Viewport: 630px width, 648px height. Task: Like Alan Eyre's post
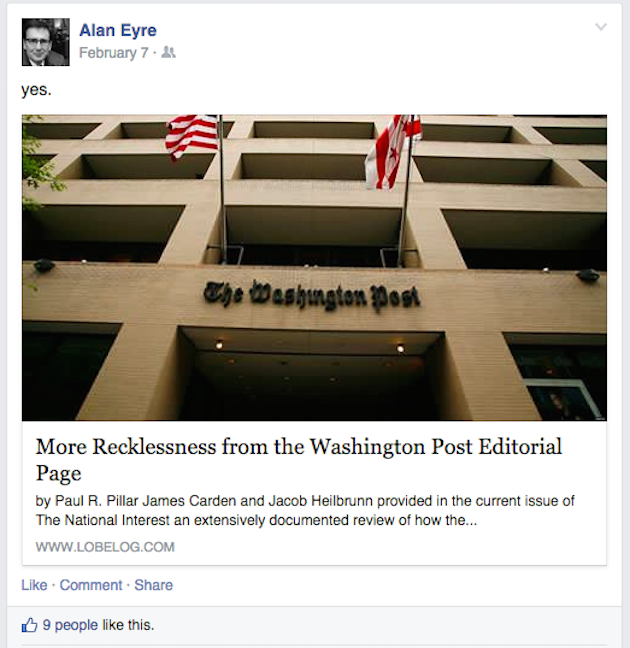tap(34, 585)
